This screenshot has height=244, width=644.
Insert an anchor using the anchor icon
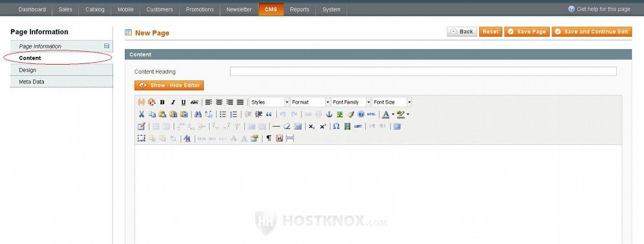click(x=329, y=114)
